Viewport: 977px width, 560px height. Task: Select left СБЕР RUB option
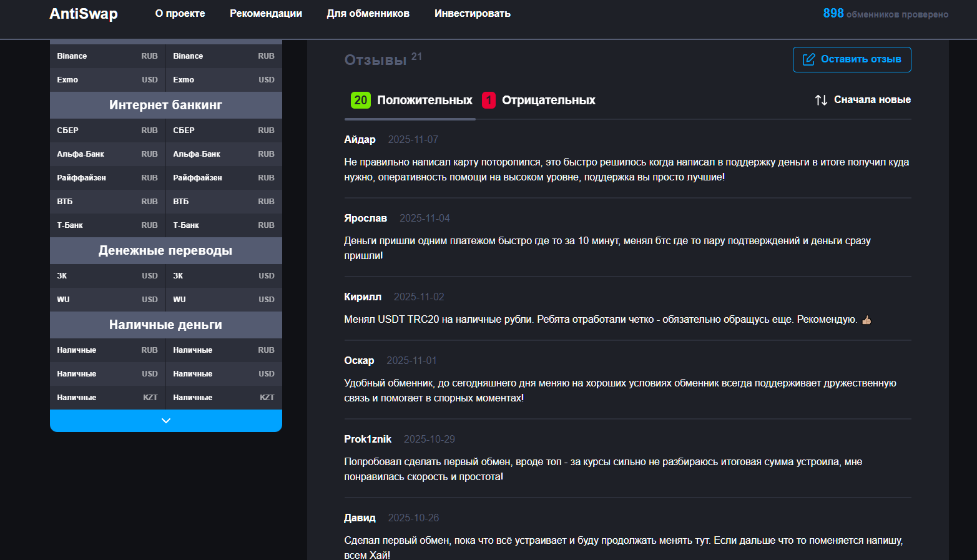(x=107, y=130)
